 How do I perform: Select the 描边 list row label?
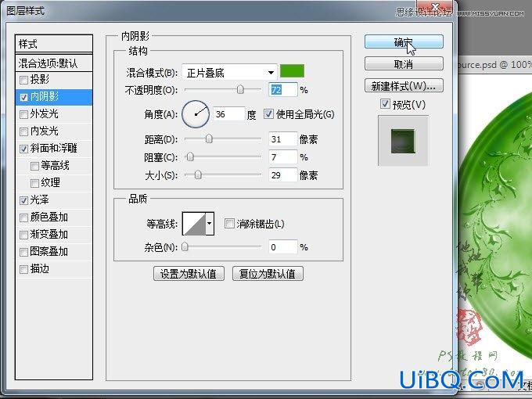pyautogui.click(x=39, y=268)
